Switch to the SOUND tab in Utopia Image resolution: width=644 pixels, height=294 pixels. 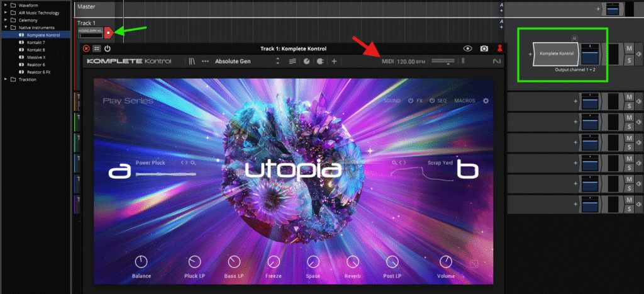392,101
